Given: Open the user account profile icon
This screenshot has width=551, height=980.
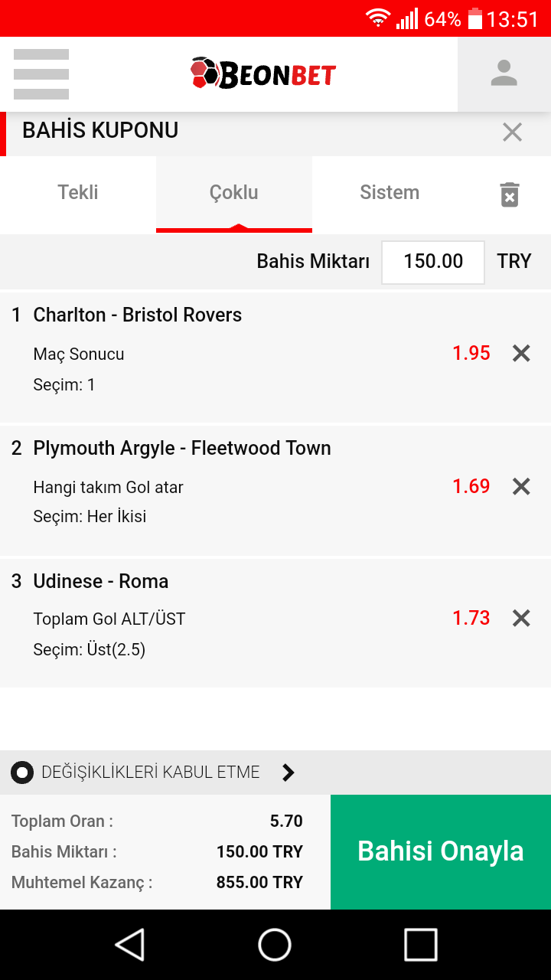Looking at the screenshot, I should [504, 74].
